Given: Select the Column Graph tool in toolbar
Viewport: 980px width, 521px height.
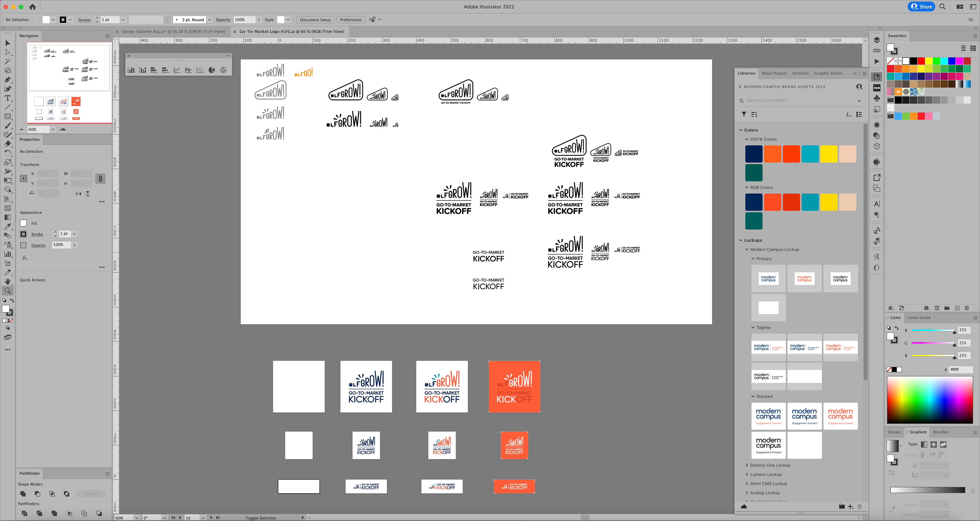Looking at the screenshot, I should (x=8, y=254).
